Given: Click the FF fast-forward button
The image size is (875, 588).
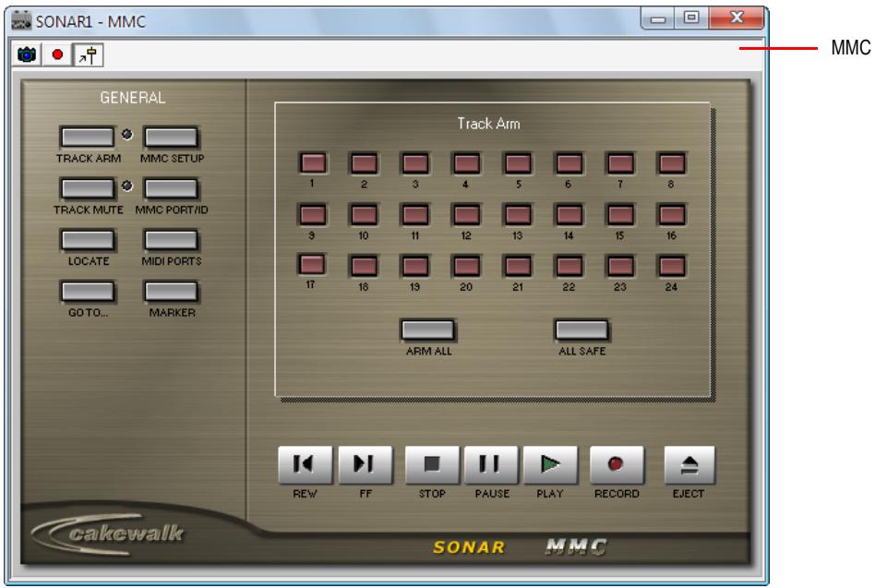Looking at the screenshot, I should [x=365, y=464].
